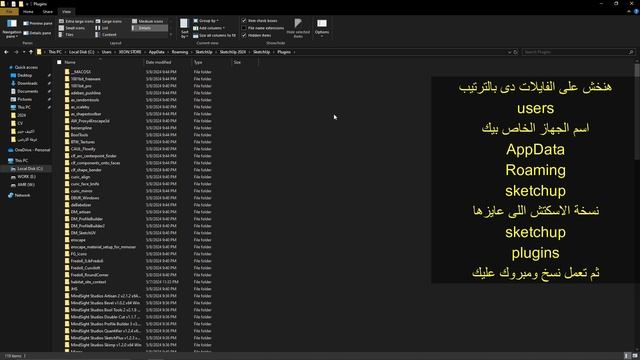
Task: Switch layout to Small icons
Action: 72,28
